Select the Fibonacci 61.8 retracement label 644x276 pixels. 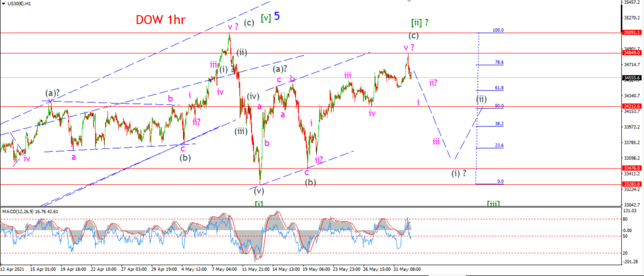click(x=499, y=88)
